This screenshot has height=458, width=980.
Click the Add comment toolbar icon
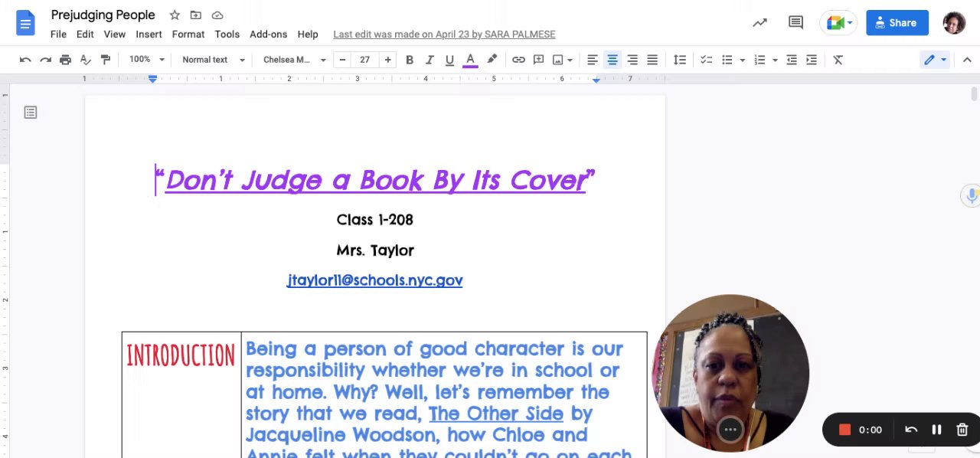pos(538,60)
